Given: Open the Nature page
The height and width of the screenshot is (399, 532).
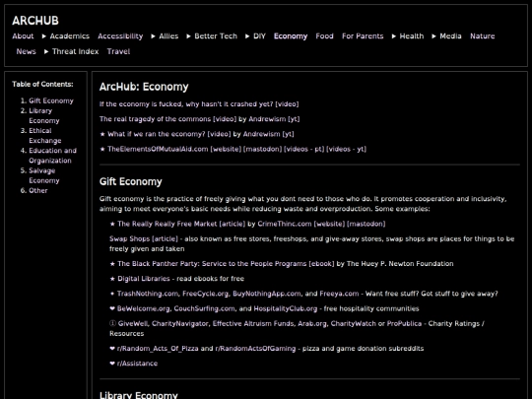Looking at the screenshot, I should 482,36.
